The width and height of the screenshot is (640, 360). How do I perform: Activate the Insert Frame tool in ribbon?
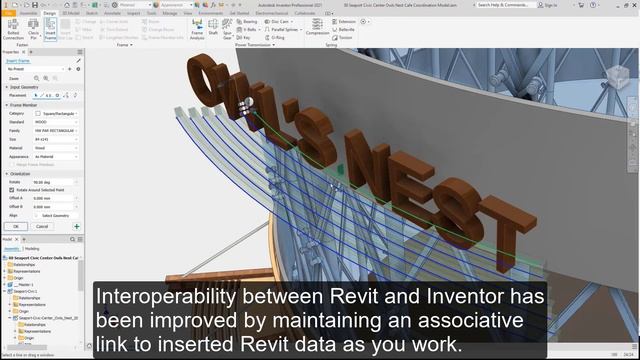click(x=50, y=29)
